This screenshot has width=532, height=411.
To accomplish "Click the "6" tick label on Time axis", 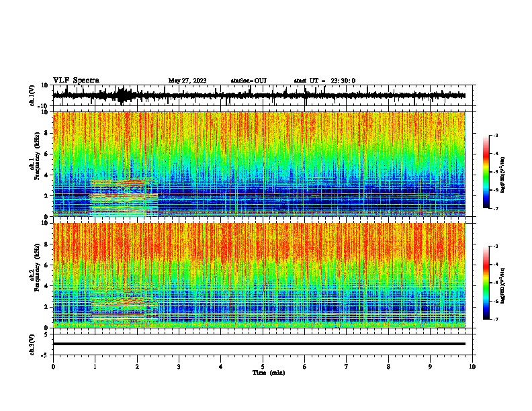I will pos(305,367).
